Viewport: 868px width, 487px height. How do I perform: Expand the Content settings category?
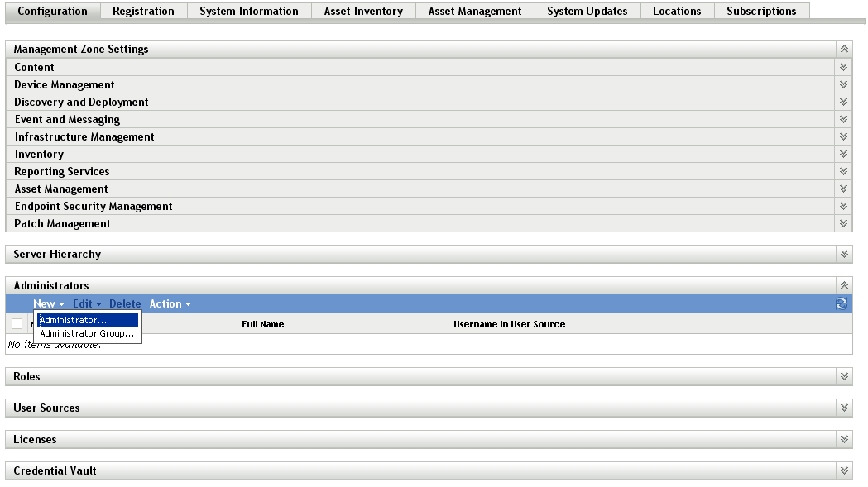(843, 67)
